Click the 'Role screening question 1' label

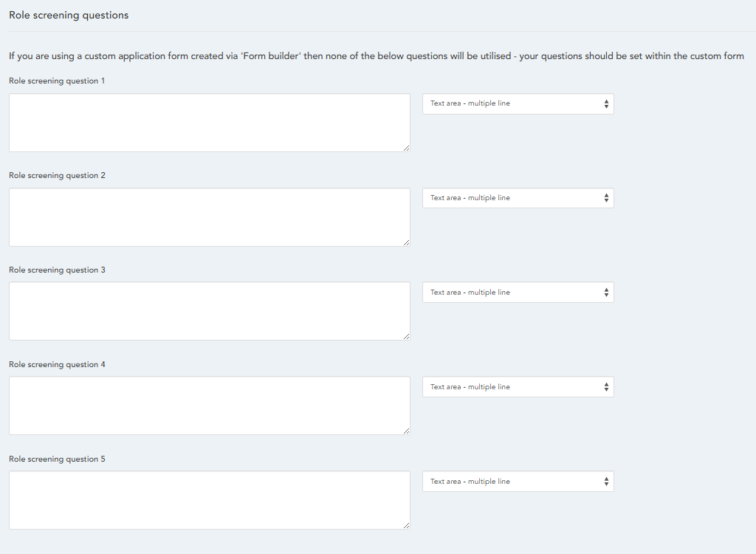tap(57, 81)
